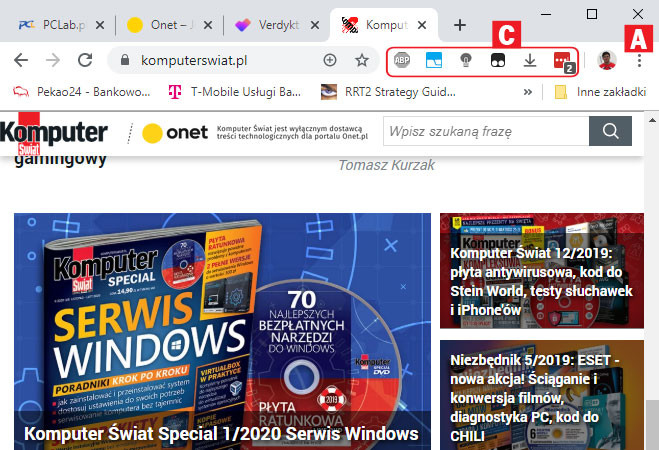Open the Inne zakładki folder

coord(600,92)
